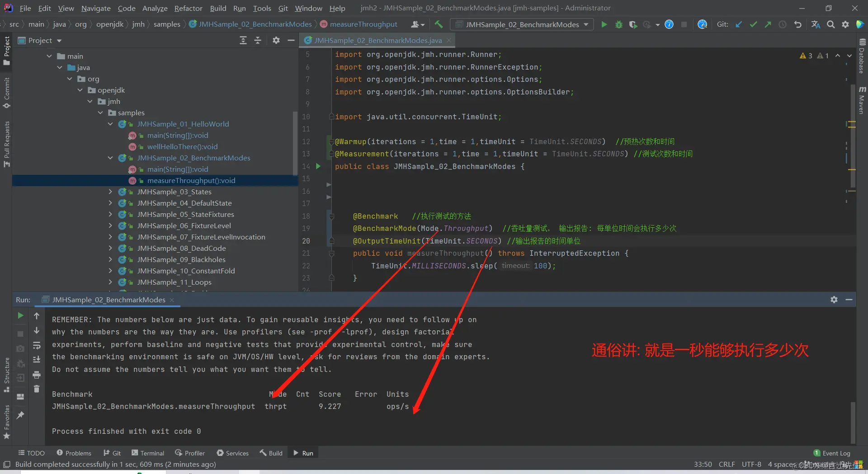Update project from Git (blue arrow)
868x474 pixels.
(x=739, y=24)
